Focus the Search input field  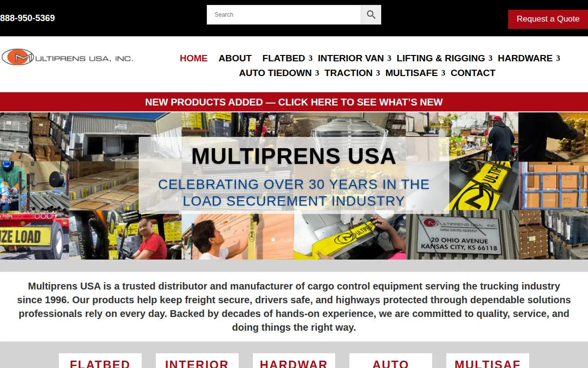coord(284,15)
